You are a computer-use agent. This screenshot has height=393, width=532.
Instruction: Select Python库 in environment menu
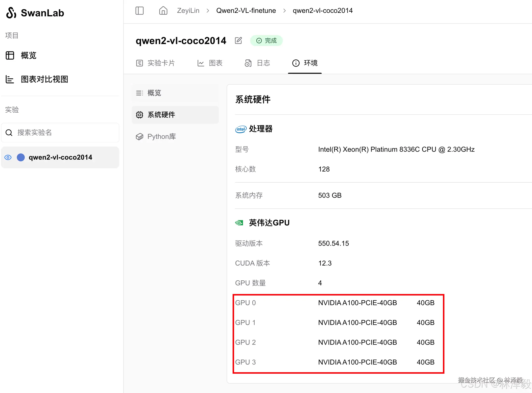click(x=161, y=137)
